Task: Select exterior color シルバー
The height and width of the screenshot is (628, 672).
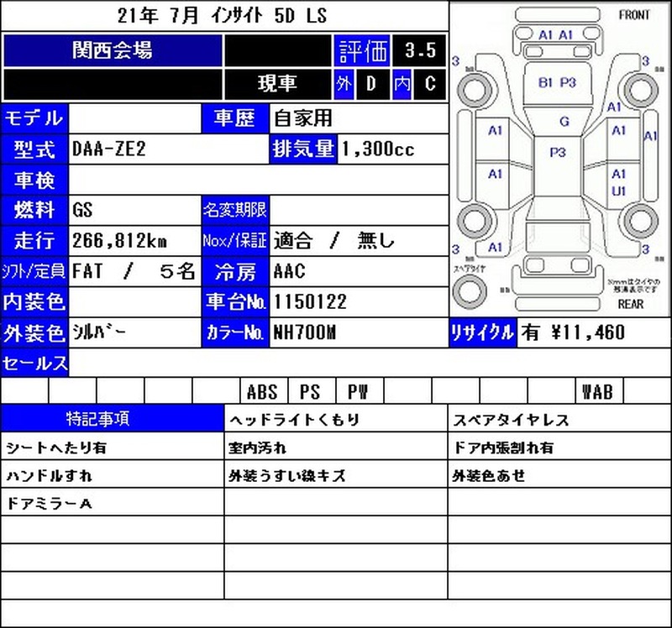Action: point(98,332)
